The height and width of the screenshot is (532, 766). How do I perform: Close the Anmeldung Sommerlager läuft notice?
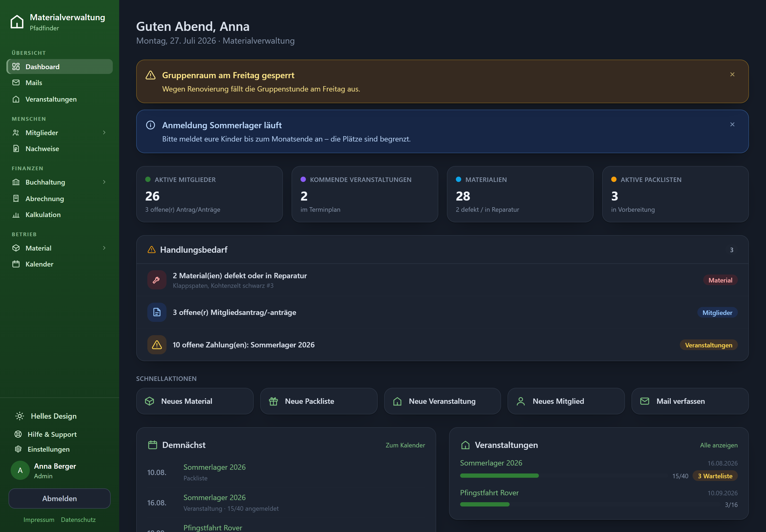click(732, 125)
